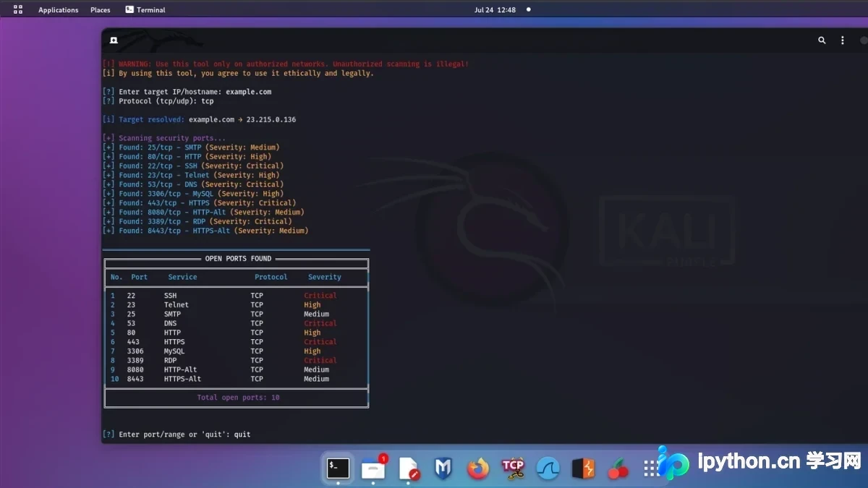Click the 'Found: 8443/tcp - HTTPS-Alt' line
The image size is (868, 488).
tap(205, 231)
